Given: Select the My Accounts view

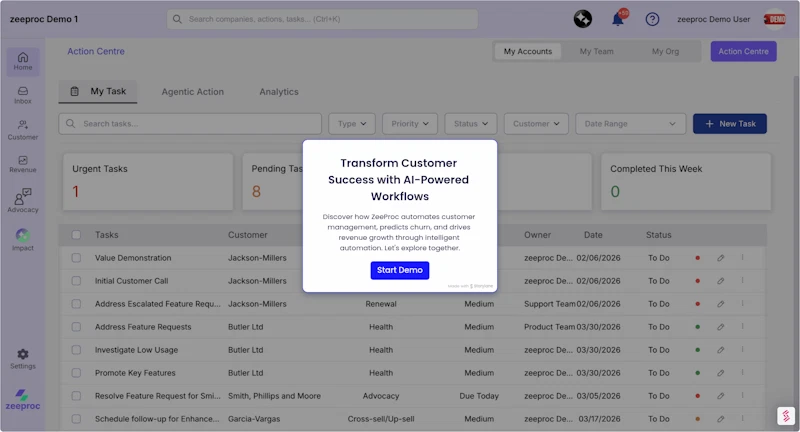Looking at the screenshot, I should coord(528,52).
